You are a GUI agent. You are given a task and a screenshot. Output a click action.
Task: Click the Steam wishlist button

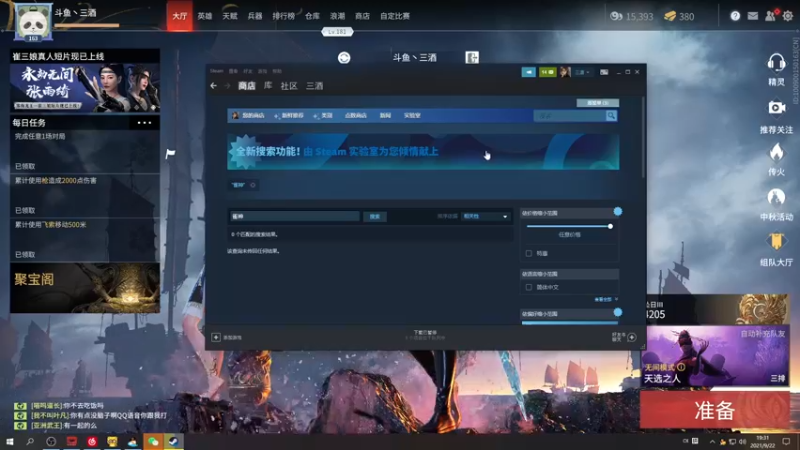click(x=598, y=103)
